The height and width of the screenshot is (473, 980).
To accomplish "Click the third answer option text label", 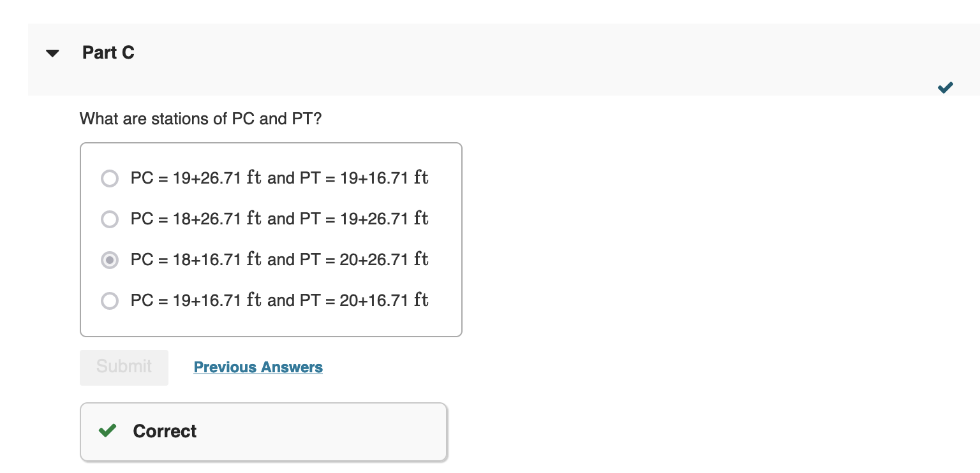I will [279, 260].
